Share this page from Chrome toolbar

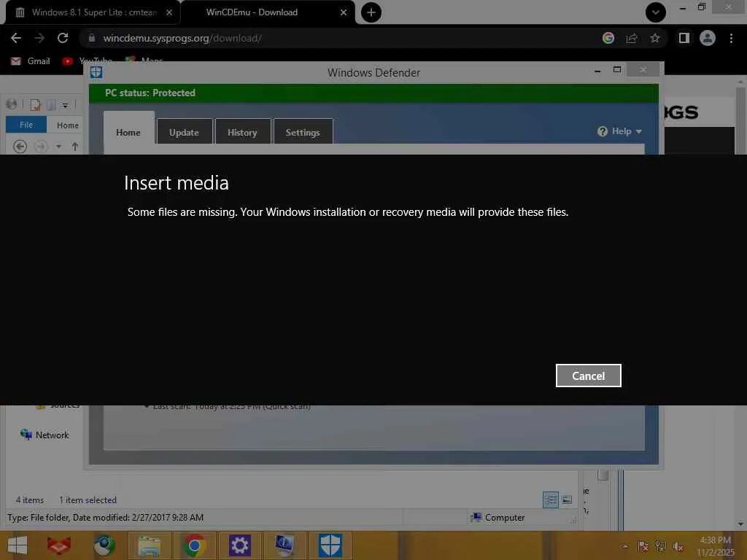(632, 38)
